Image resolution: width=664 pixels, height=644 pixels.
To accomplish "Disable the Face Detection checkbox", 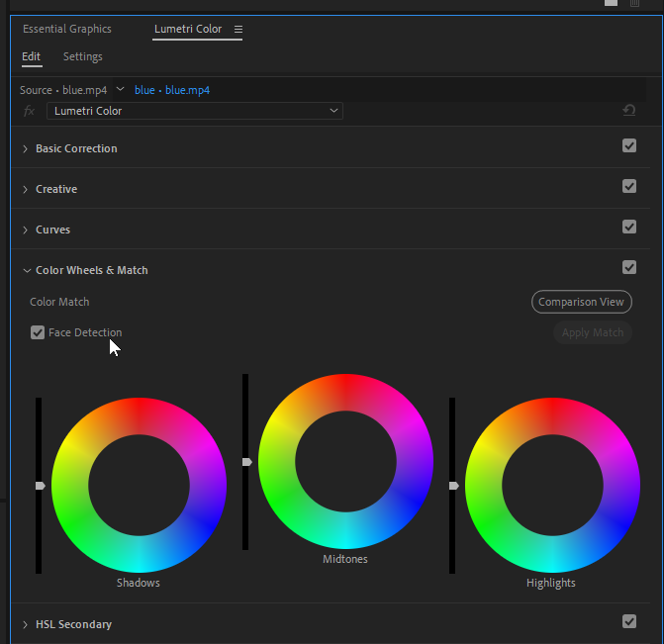I will [38, 332].
